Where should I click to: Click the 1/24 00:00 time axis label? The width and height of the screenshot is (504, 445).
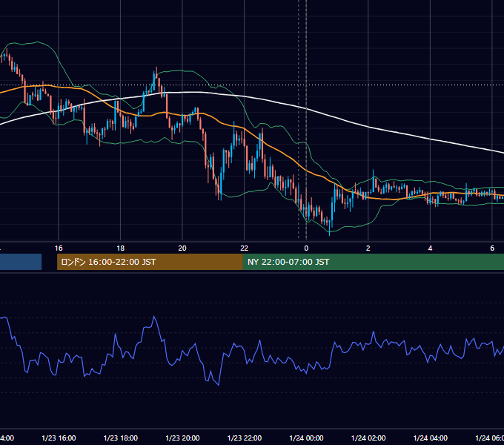point(306,438)
